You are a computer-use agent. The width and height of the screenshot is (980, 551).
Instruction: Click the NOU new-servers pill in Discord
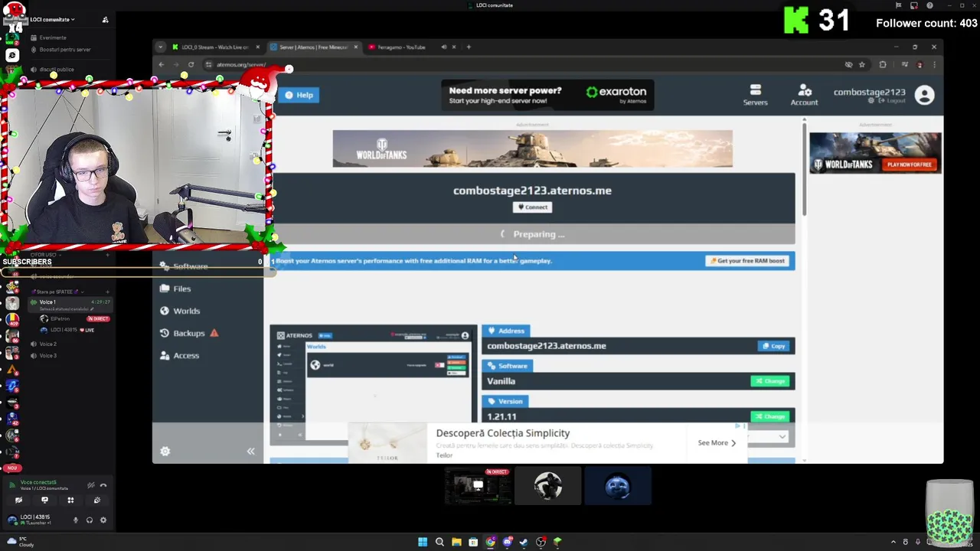click(11, 468)
